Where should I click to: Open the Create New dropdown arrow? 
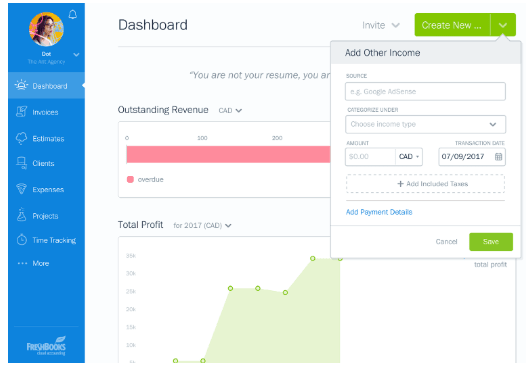[503, 25]
